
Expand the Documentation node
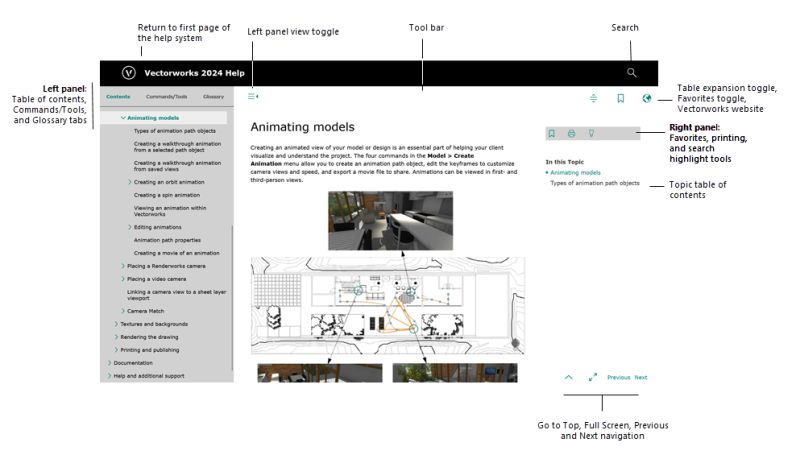[109, 363]
